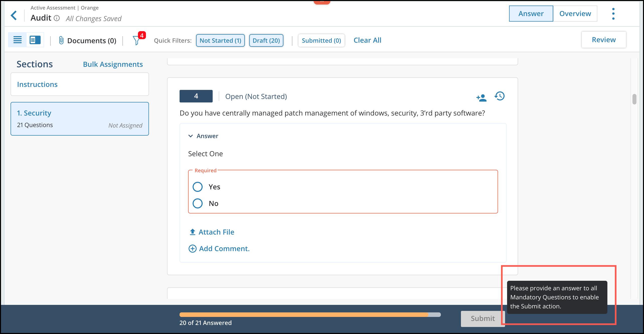Viewport: 644px width, 334px height.
Task: Click the answered progress bar
Action: (310, 315)
